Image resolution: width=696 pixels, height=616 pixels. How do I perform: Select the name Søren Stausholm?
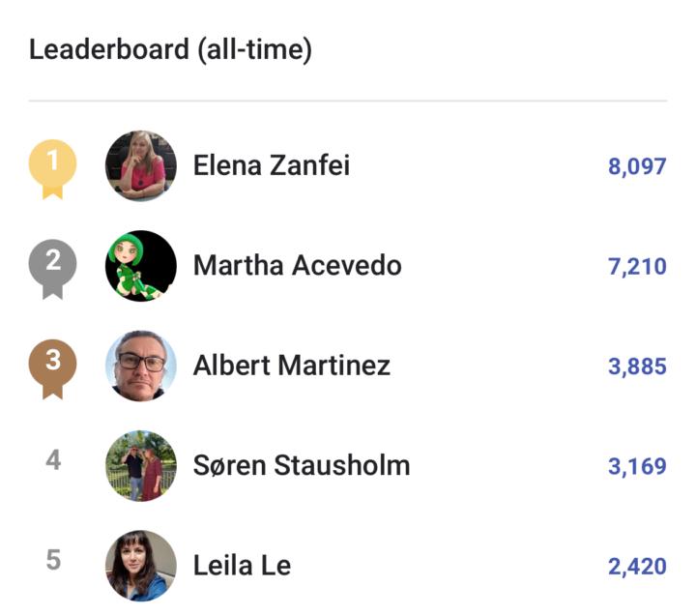(x=302, y=465)
